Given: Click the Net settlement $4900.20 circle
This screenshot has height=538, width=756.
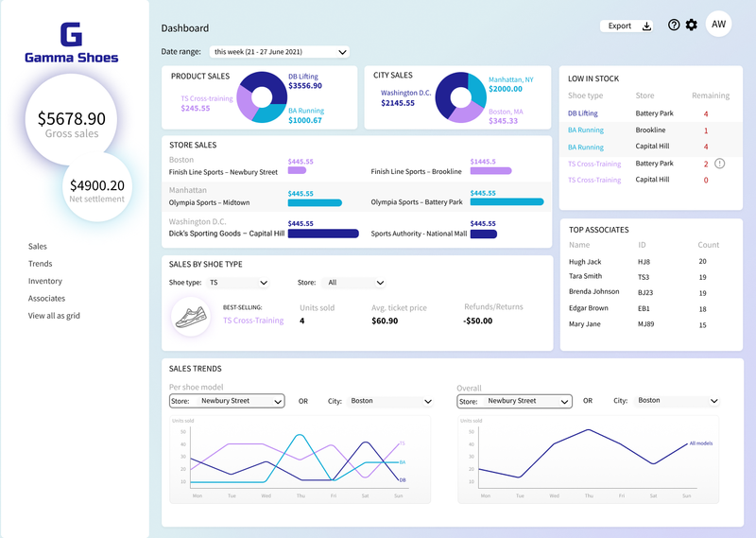Looking at the screenshot, I should (97, 186).
